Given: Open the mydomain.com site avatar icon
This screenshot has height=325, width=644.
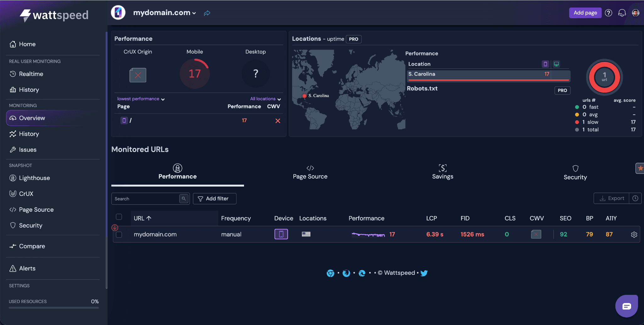Looking at the screenshot, I should coord(118,13).
